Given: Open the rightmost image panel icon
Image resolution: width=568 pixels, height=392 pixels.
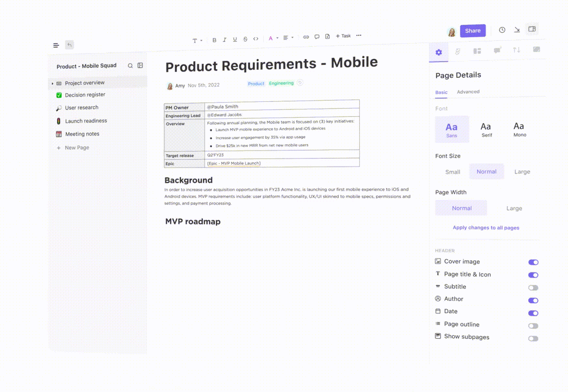Looking at the screenshot, I should (x=536, y=49).
